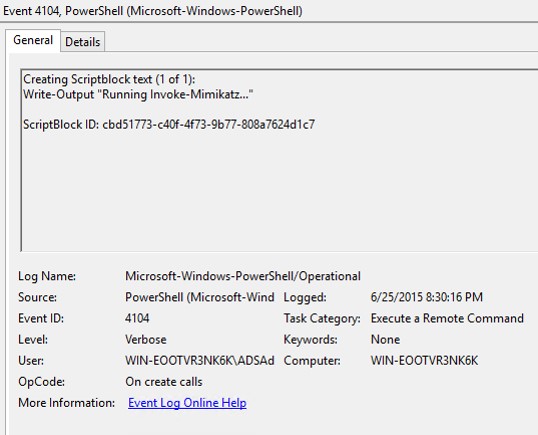Click the Write-Output Running Invoke-Mimikatz line
The width and height of the screenshot is (538, 435).
pyautogui.click(x=138, y=94)
